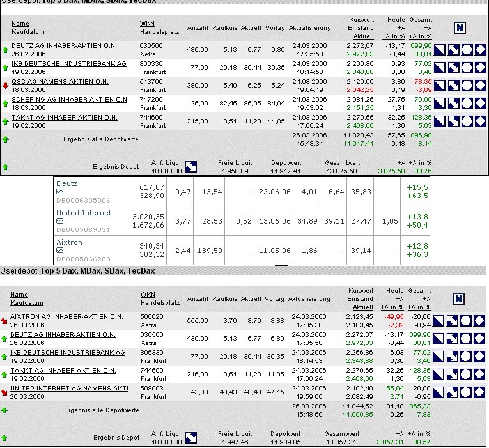Sort by Aktuell value in the depot containing AIXTRON
The height and width of the screenshot is (448, 489).
click(x=362, y=307)
